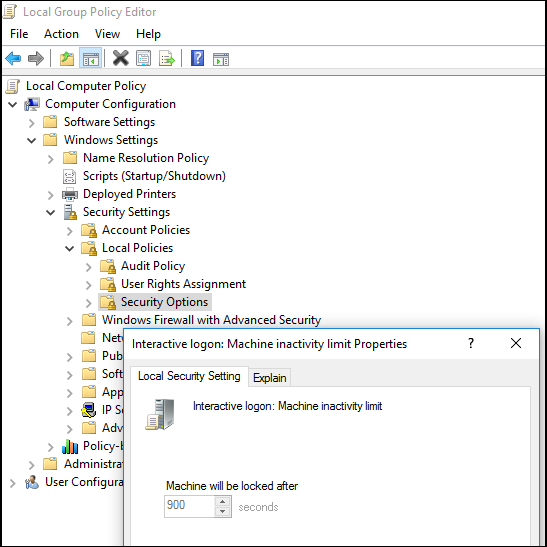547x547 pixels.
Task: Click User Rights Assignment folder icon
Action: 108,284
